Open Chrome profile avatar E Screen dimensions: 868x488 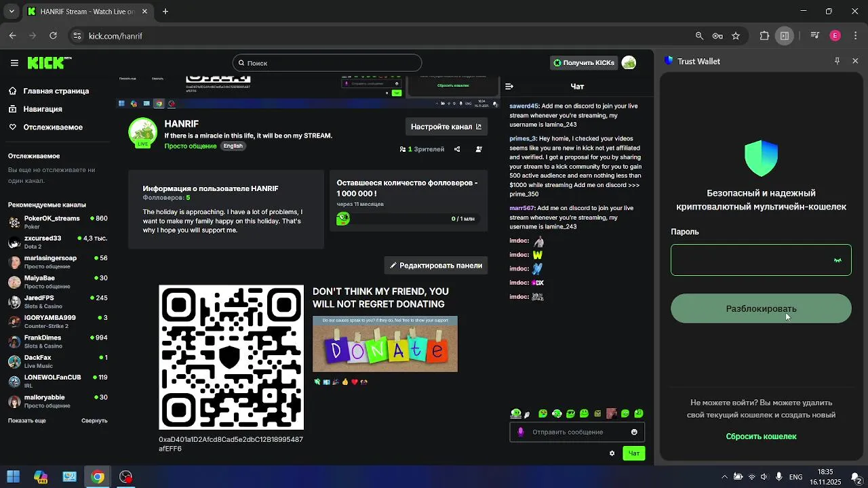[835, 36]
